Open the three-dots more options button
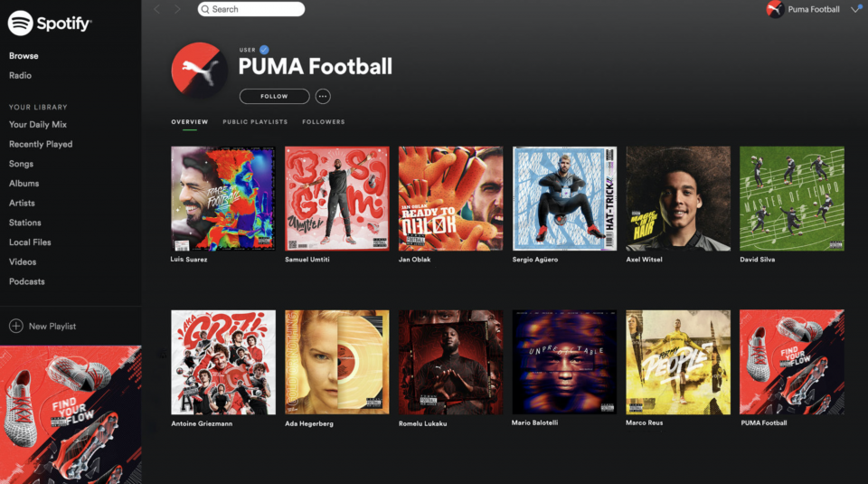 (323, 96)
